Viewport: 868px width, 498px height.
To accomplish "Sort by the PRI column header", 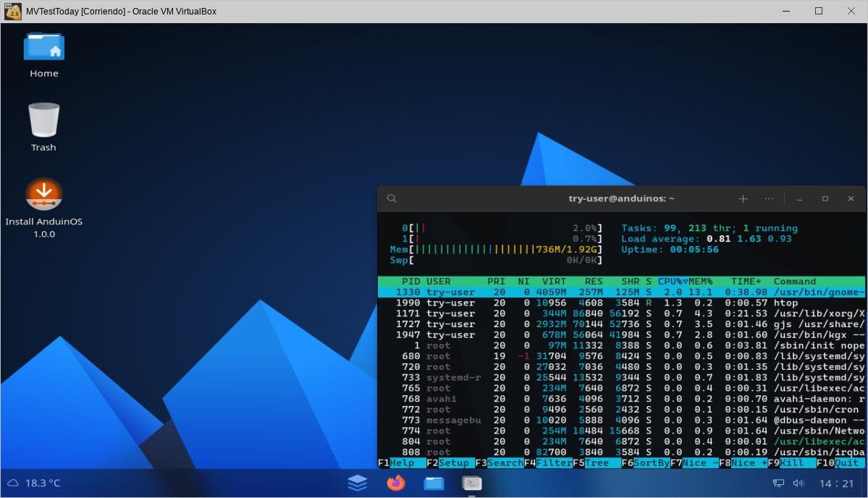I will coord(496,281).
